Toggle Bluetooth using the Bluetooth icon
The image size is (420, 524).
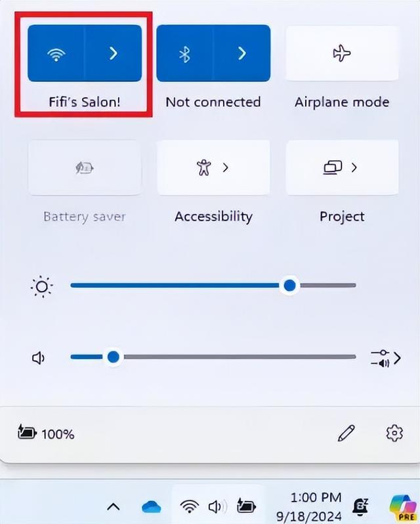(x=184, y=53)
